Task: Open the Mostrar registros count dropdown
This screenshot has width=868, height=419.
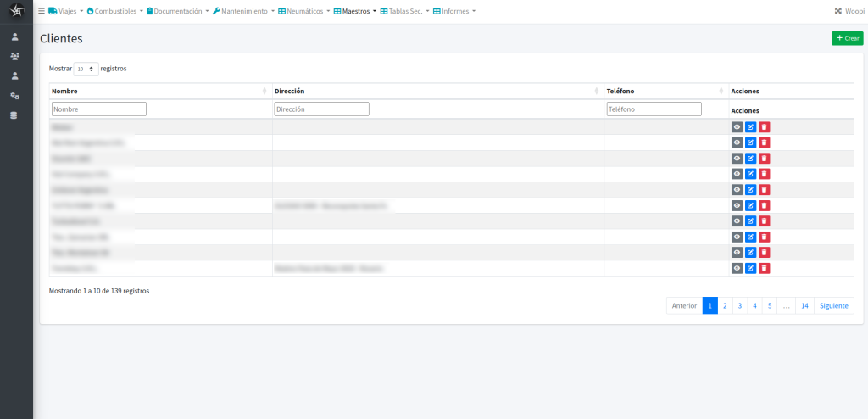Action: coord(86,69)
